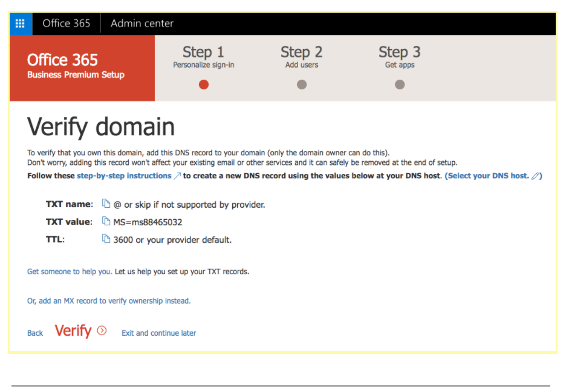Click the Verify domain heading

[x=101, y=127]
